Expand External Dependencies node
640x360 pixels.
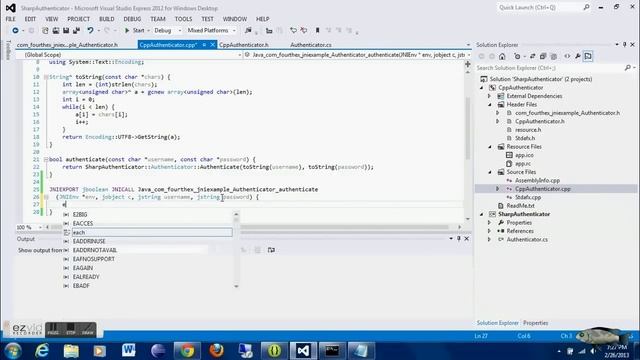click(x=490, y=96)
